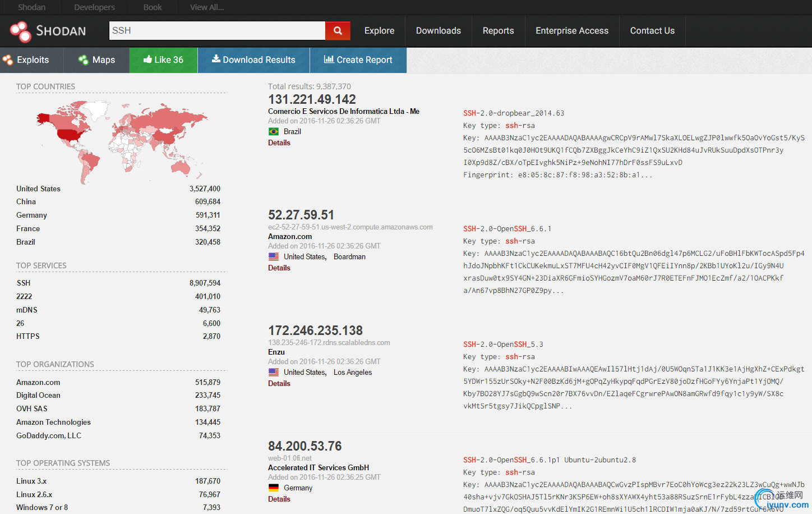Click Developers in top bar

coord(94,7)
